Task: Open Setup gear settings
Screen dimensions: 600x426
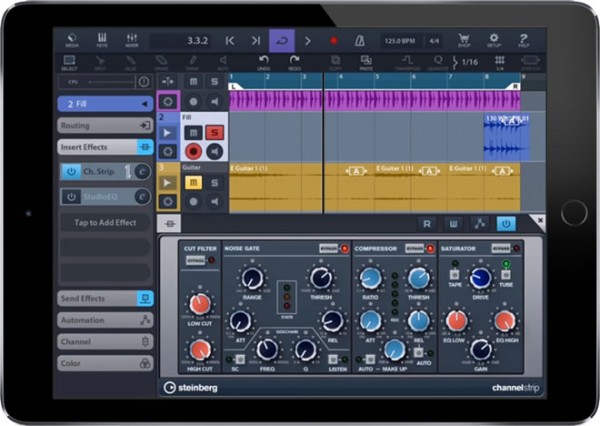Action: (x=494, y=40)
